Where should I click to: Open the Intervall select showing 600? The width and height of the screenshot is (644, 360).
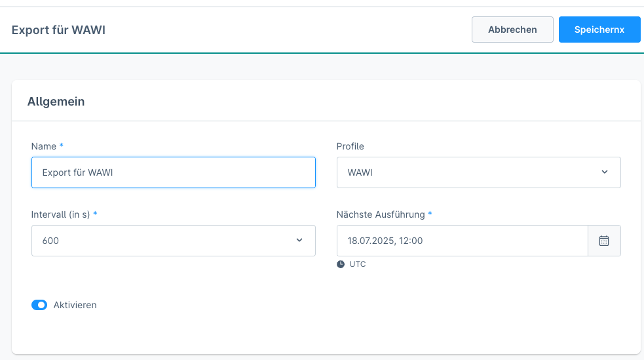(x=164, y=241)
